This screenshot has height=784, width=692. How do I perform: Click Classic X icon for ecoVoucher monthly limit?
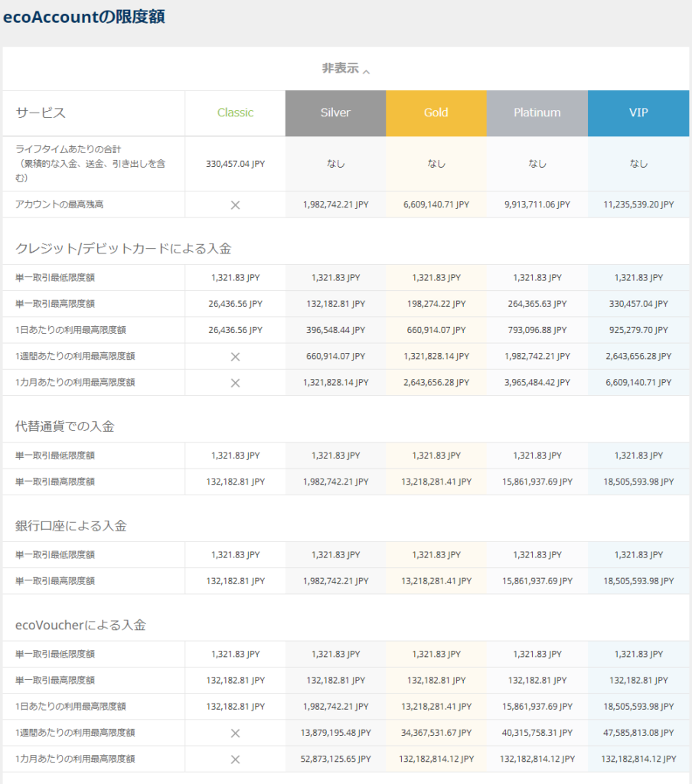[235, 759]
